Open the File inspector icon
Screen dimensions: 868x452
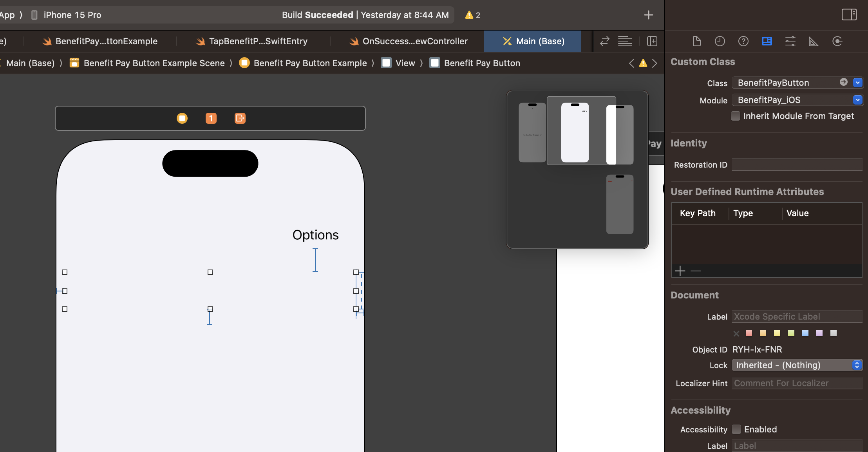[x=696, y=41]
